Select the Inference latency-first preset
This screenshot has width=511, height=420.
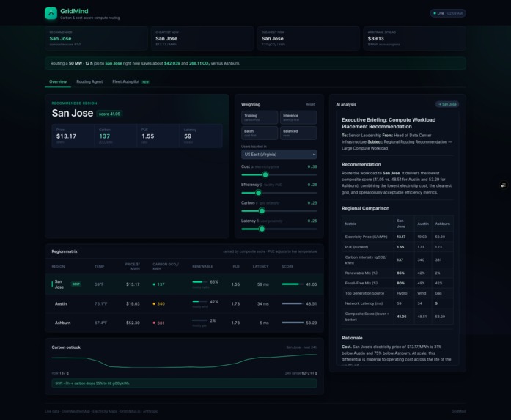pyautogui.click(x=298, y=117)
